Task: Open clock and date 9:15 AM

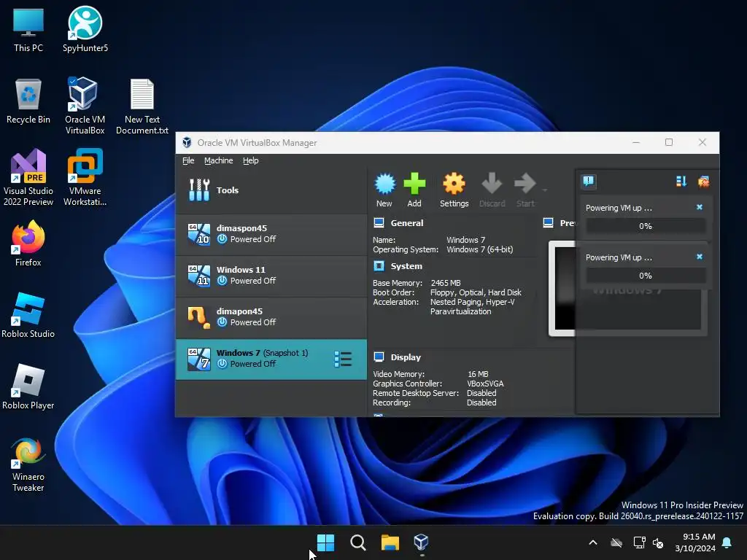Action: pyautogui.click(x=695, y=542)
